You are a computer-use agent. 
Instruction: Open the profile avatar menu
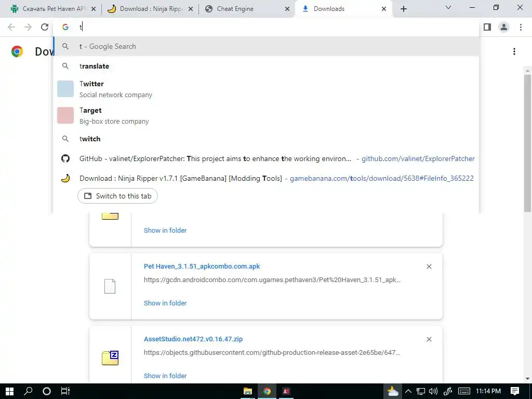click(x=504, y=27)
